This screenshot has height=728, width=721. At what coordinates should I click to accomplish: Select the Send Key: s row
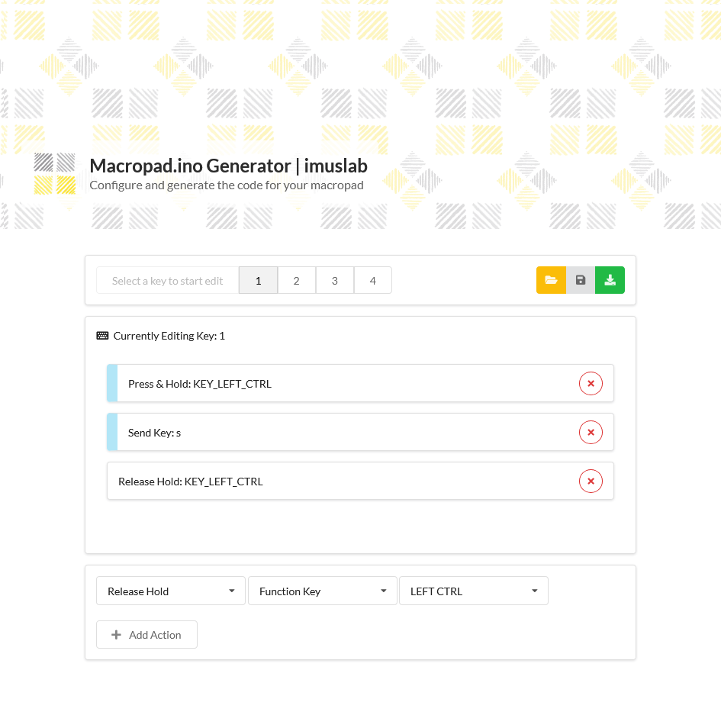360,432
